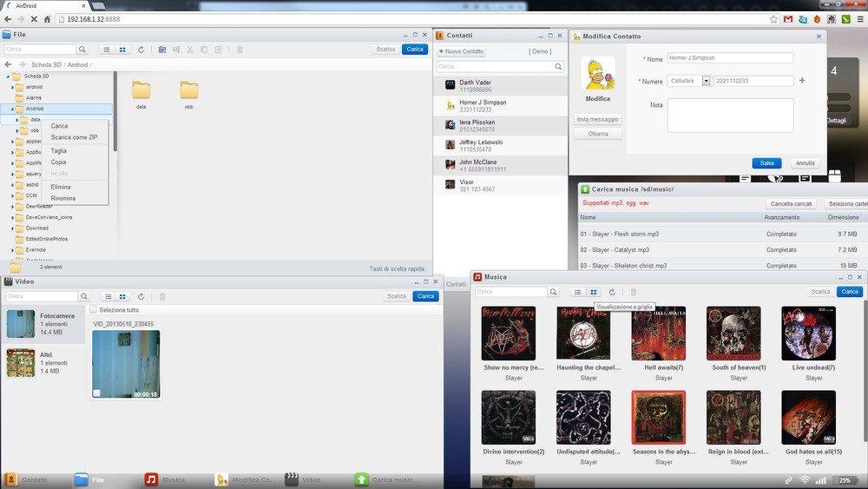Switch to Contatti in bottom taskbar
The image size is (868, 489).
(x=26, y=479)
